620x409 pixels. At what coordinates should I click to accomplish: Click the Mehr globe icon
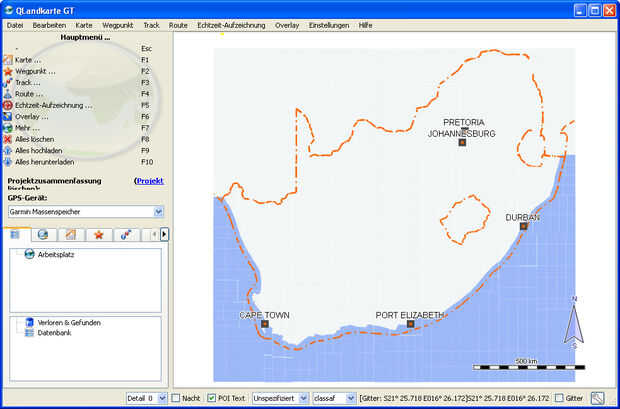pyautogui.click(x=8, y=128)
